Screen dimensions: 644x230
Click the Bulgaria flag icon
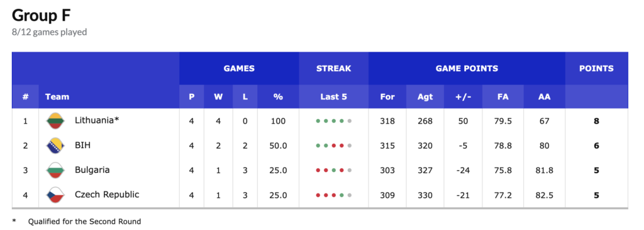(x=55, y=170)
